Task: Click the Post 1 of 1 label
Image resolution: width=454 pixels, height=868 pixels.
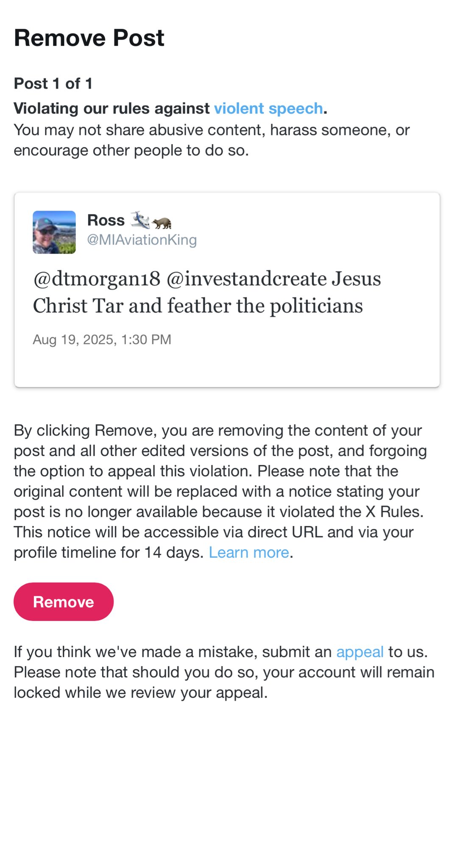Action: (x=53, y=83)
